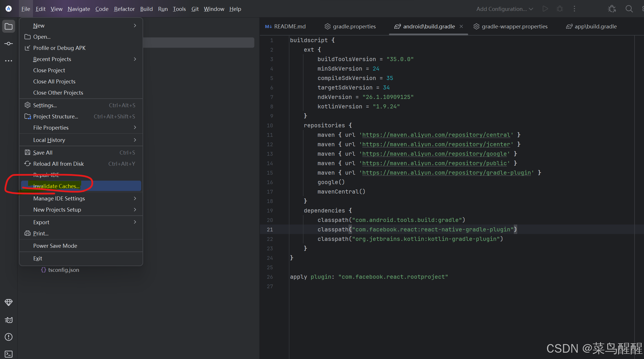Screen dimensions: 644x359
Task: Click the Attach Debugger bug icon
Action: coord(612,9)
